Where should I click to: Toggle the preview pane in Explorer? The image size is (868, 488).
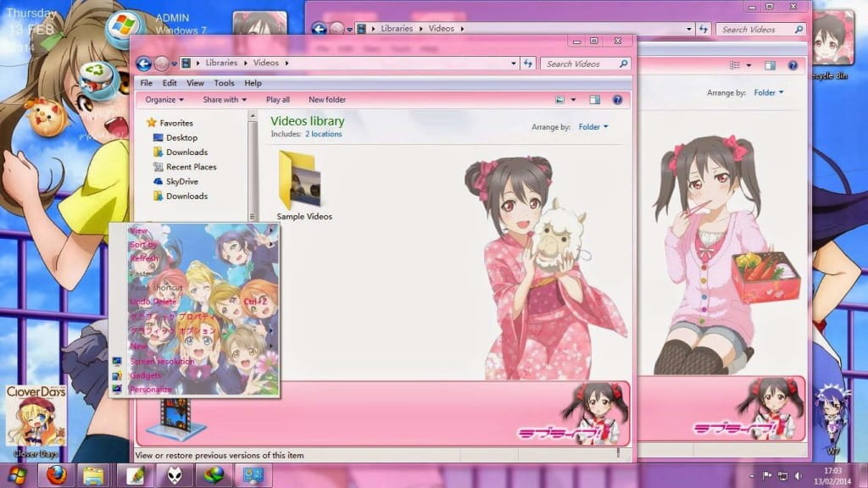[593, 99]
